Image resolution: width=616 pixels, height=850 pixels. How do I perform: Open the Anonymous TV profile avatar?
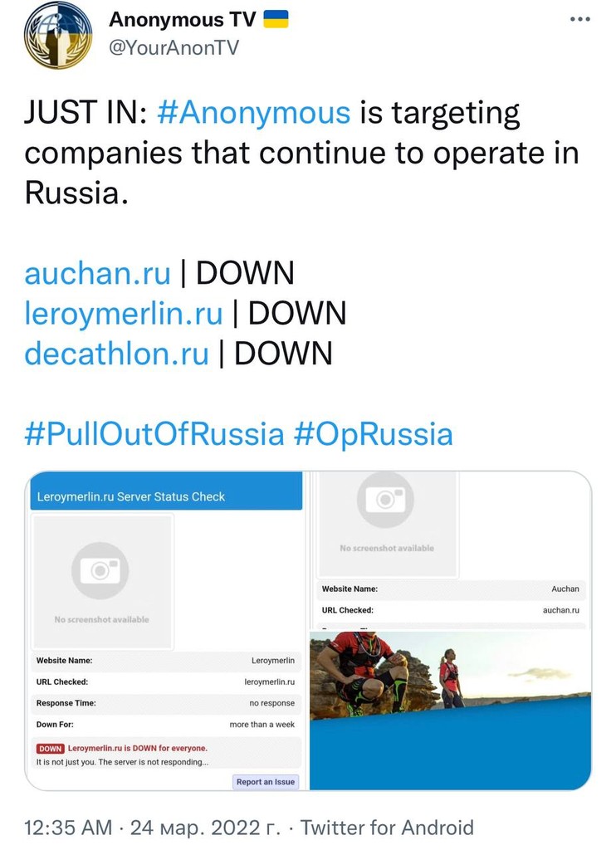[58, 36]
